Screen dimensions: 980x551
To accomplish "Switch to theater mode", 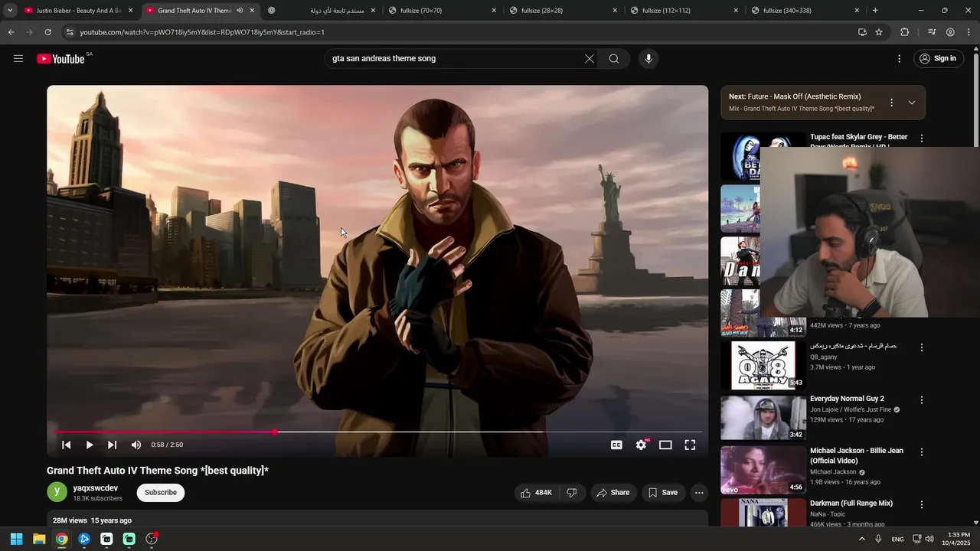I will click(x=665, y=445).
